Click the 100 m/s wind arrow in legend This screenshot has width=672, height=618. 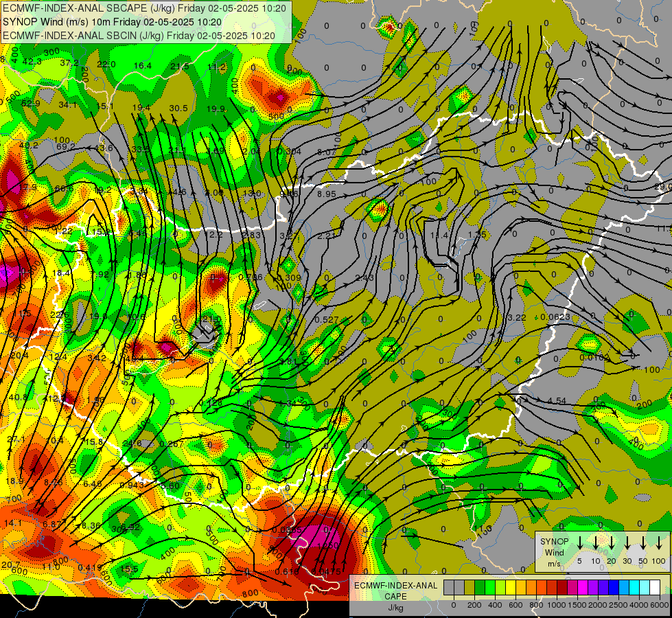coord(659,543)
